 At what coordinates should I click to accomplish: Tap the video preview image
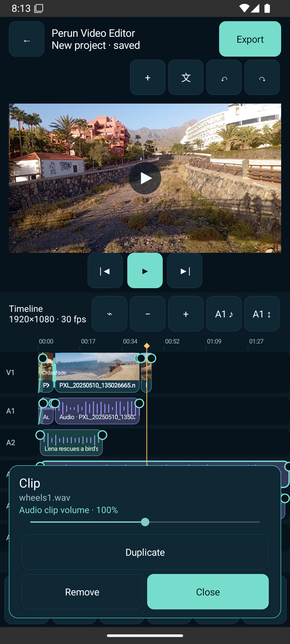[x=145, y=178]
